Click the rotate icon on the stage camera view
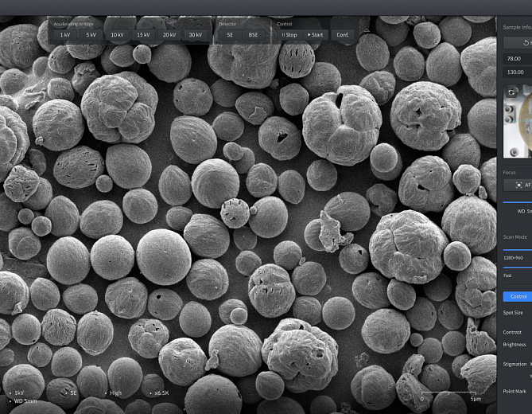Image resolution: width=532 pixels, height=414 pixels. point(511,92)
